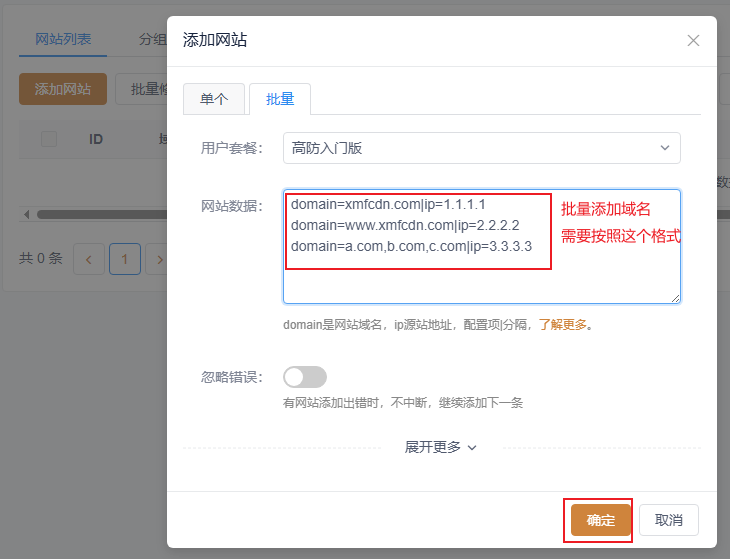The height and width of the screenshot is (559, 730).
Task: Click scrollbar left arrow in table
Action: [x=27, y=214]
